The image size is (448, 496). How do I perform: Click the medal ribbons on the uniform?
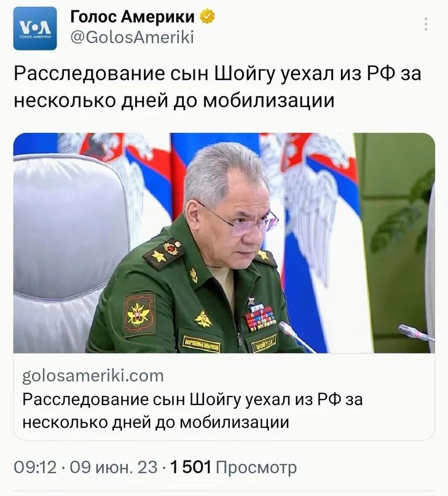[260, 319]
